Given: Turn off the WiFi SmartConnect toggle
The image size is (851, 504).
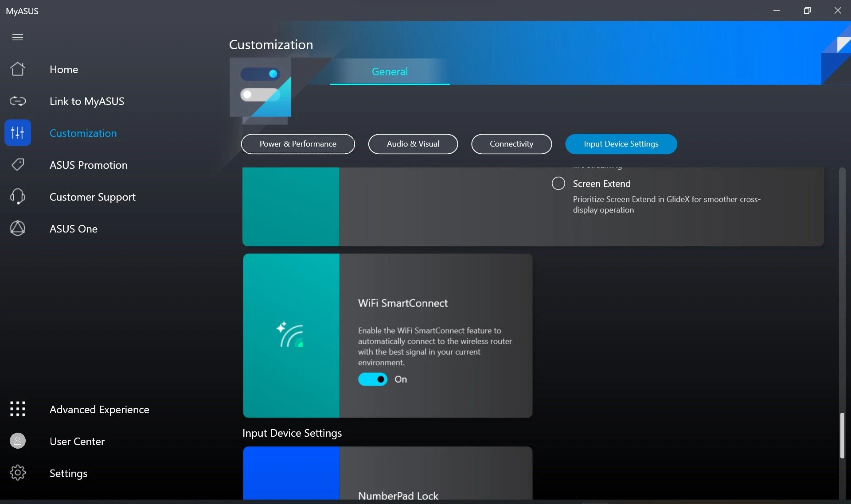Looking at the screenshot, I should [373, 380].
